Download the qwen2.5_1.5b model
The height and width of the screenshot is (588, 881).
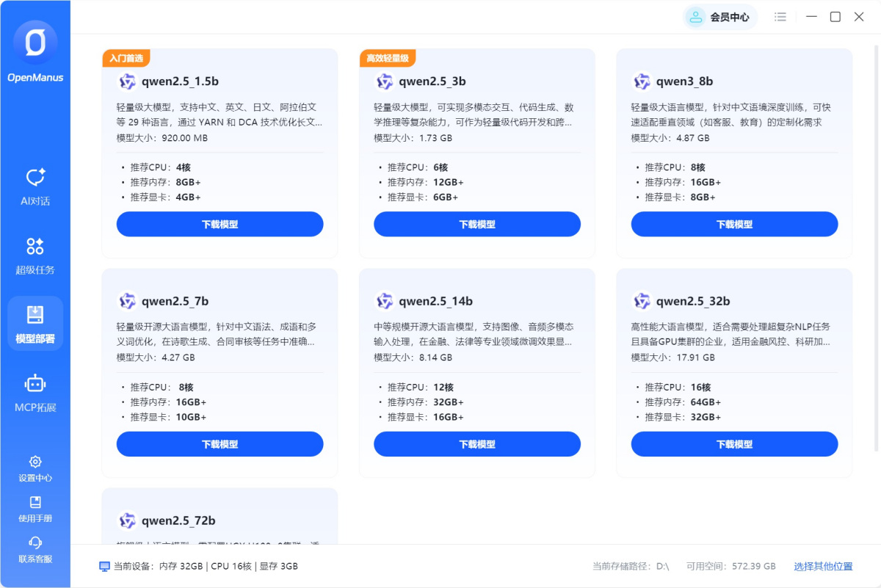(x=220, y=224)
